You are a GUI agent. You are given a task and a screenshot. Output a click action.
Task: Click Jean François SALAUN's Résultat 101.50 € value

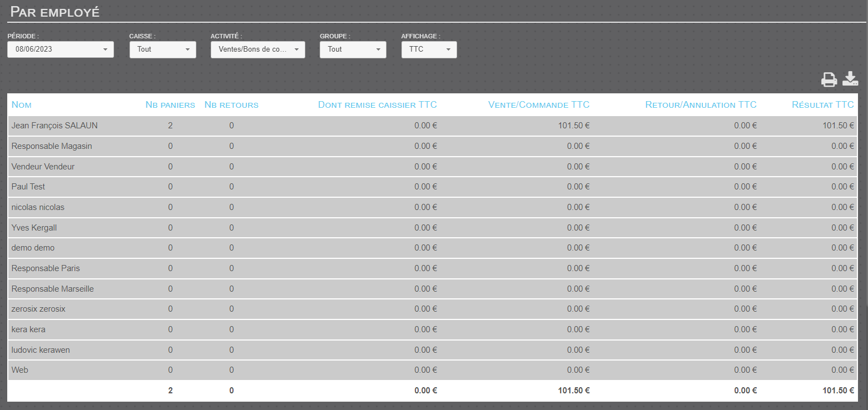pyautogui.click(x=839, y=126)
